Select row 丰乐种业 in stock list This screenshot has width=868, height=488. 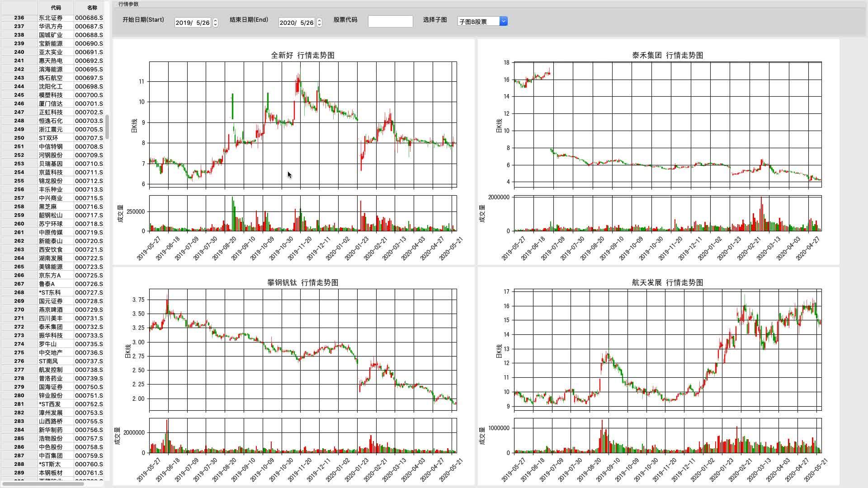click(52, 189)
